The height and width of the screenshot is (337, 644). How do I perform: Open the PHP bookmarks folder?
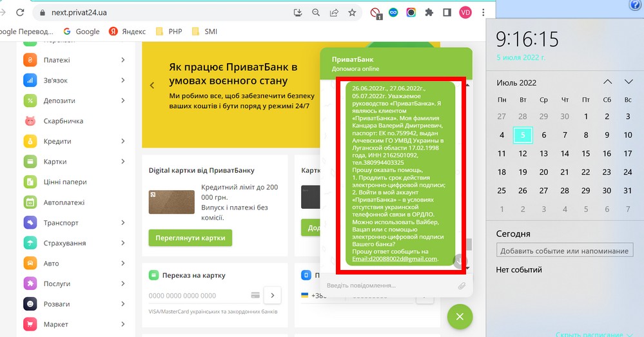point(169,32)
